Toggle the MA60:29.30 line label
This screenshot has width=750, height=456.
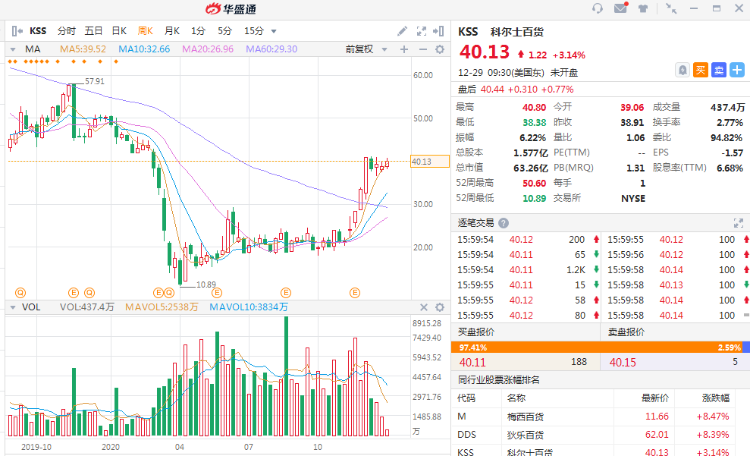[x=272, y=49]
